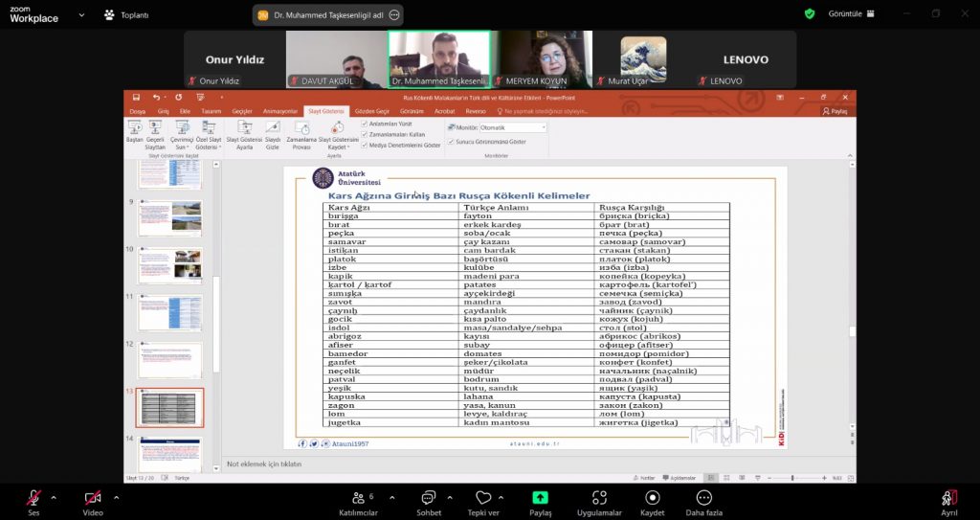Start recording with Kaydet
The image size is (980, 520).
653,503
